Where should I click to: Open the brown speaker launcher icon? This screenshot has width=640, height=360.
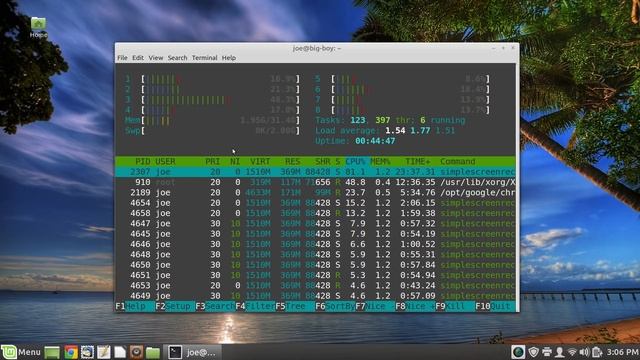click(x=136, y=352)
